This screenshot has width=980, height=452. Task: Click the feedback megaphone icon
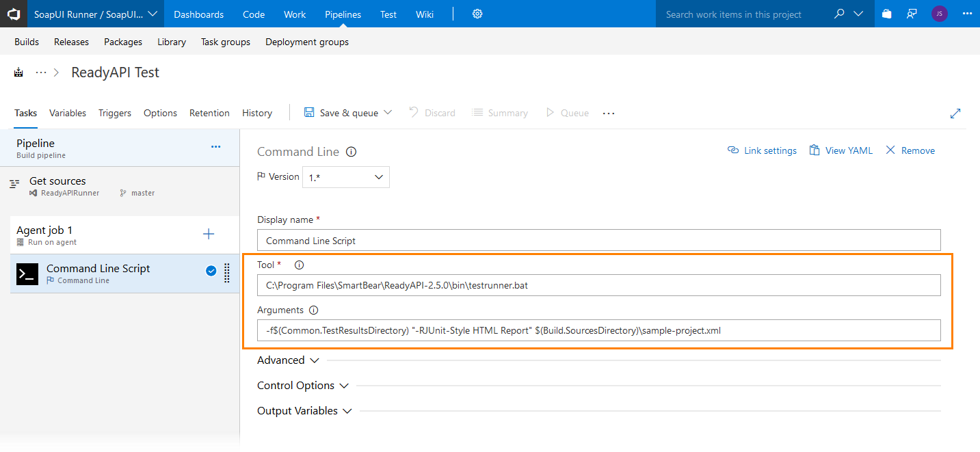tap(912, 14)
